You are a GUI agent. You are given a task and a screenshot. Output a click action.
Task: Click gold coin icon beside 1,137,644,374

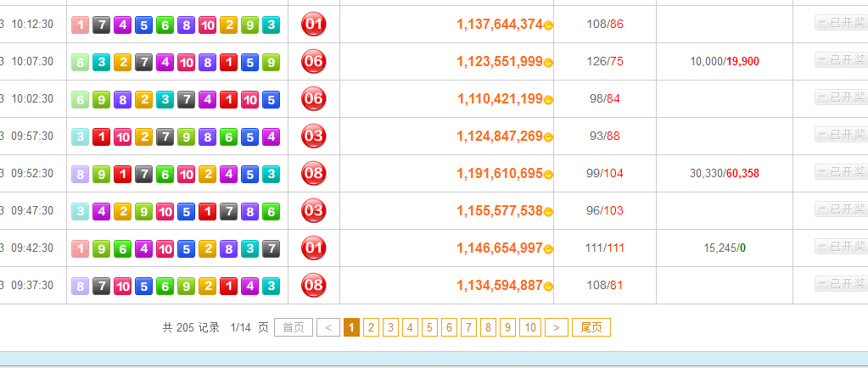pyautogui.click(x=548, y=25)
